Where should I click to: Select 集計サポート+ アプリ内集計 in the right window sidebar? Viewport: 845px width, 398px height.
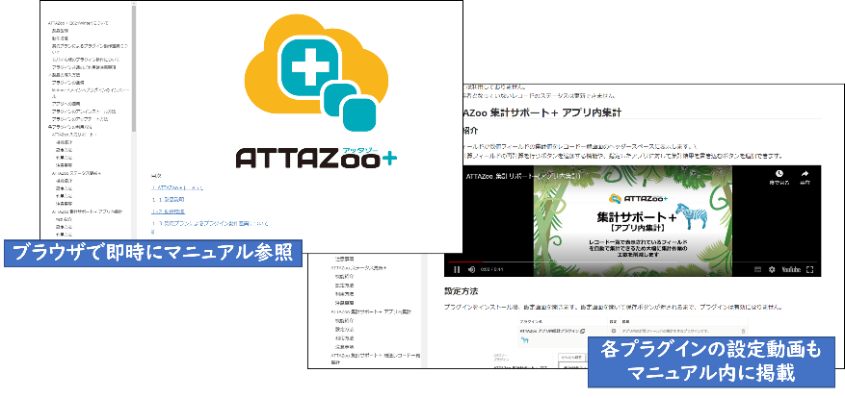371,311
